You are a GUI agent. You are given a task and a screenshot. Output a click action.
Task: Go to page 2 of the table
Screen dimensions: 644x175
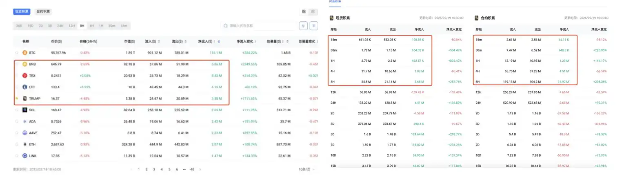(147, 169)
